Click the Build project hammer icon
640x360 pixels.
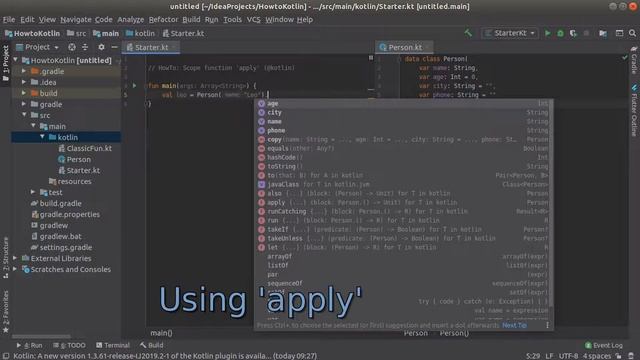[x=468, y=33]
